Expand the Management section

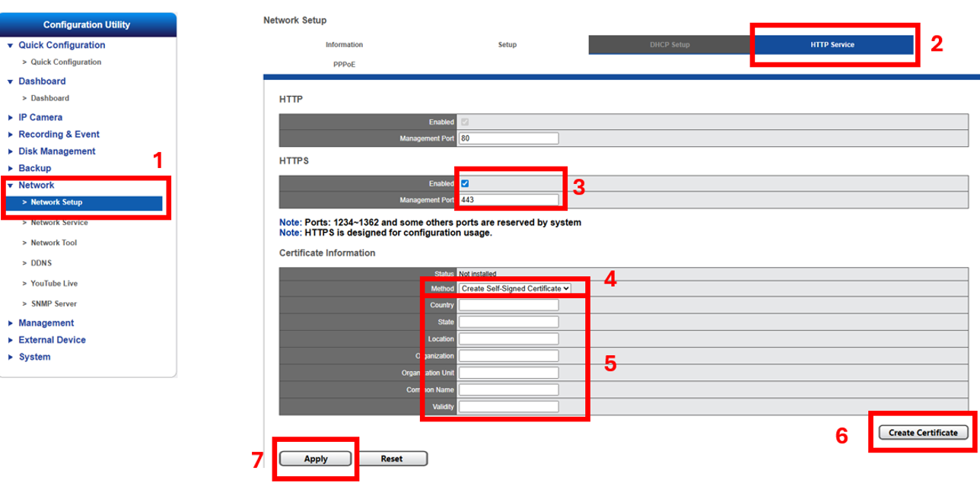[x=46, y=323]
